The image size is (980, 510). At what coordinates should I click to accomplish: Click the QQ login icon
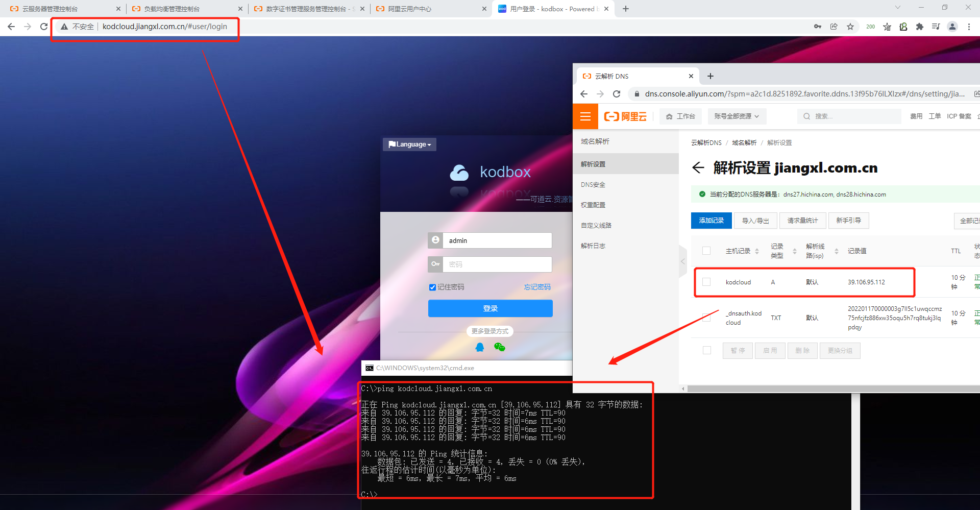480,347
